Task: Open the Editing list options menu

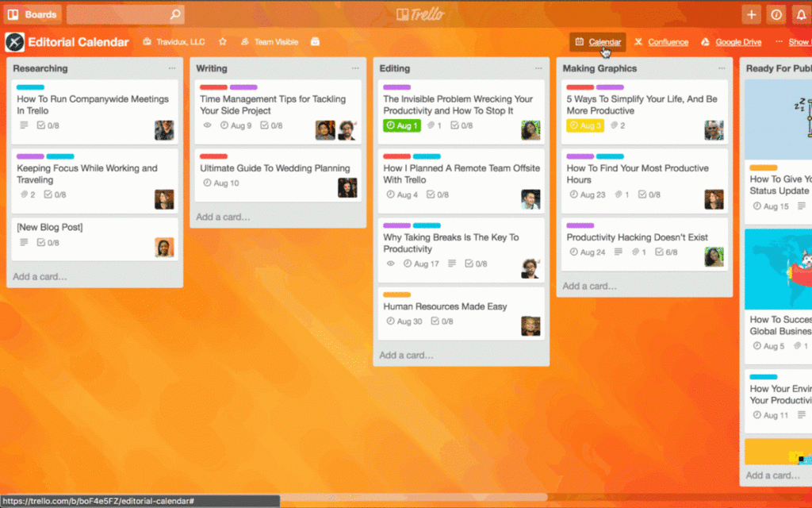Action: (x=538, y=68)
